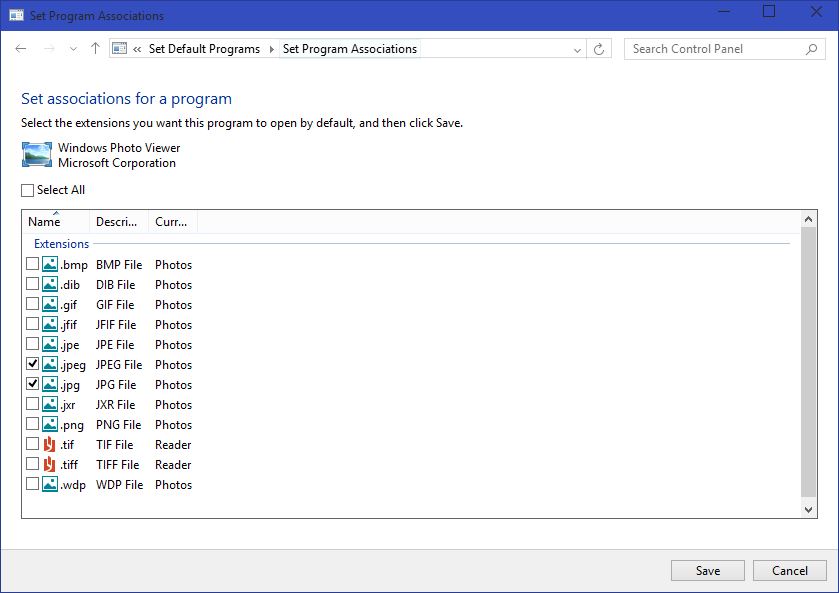This screenshot has height=593, width=839.
Task: Click the vertical scrollbar thumb
Action: coord(809,362)
